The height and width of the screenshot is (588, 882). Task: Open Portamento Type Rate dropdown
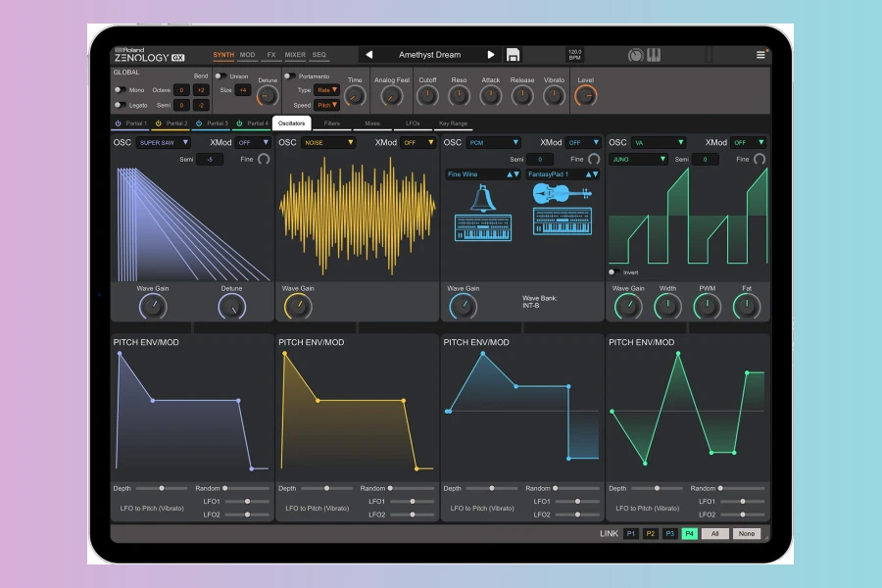tap(326, 90)
